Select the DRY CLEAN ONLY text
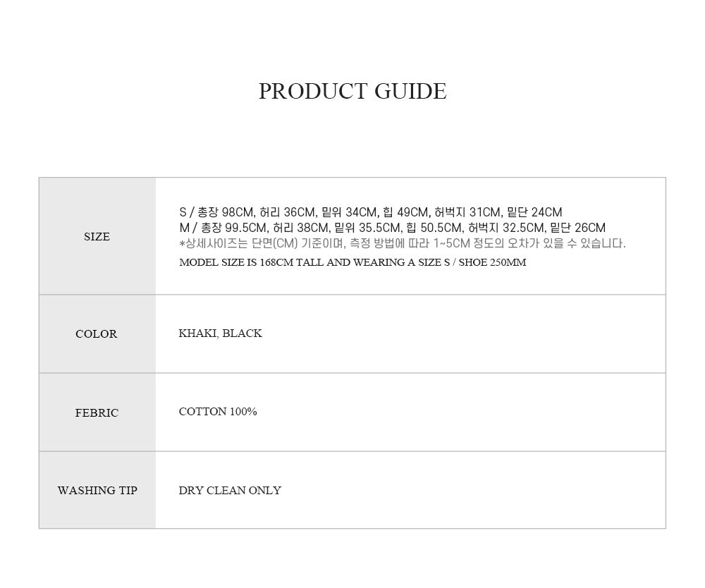 click(230, 491)
